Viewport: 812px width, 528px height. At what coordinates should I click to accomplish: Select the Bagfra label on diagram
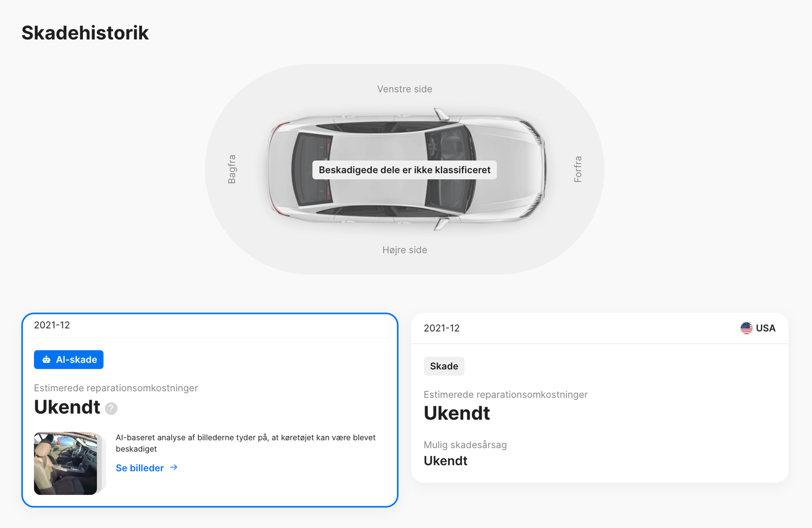coord(232,169)
